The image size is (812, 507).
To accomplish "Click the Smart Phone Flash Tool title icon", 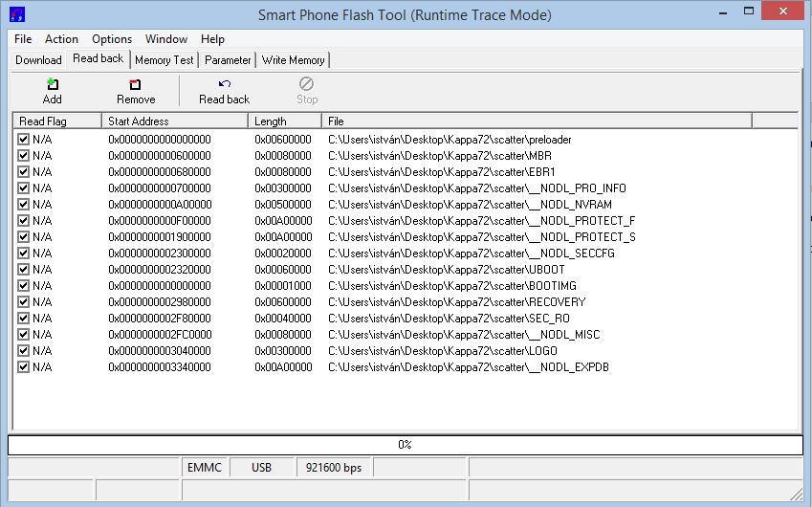I will [17, 14].
